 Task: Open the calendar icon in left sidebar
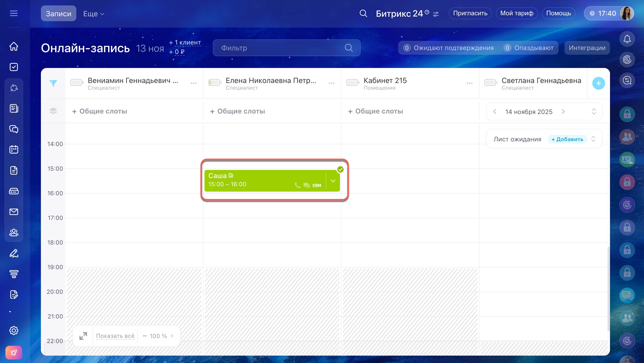14,150
